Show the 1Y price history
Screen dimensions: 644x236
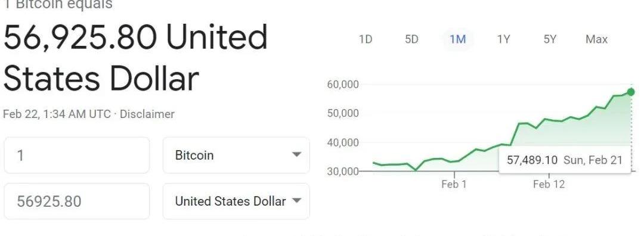(503, 39)
